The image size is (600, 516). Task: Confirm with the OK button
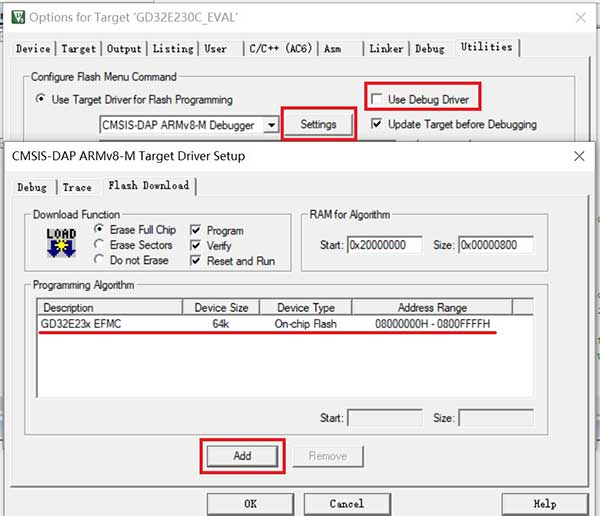click(251, 504)
